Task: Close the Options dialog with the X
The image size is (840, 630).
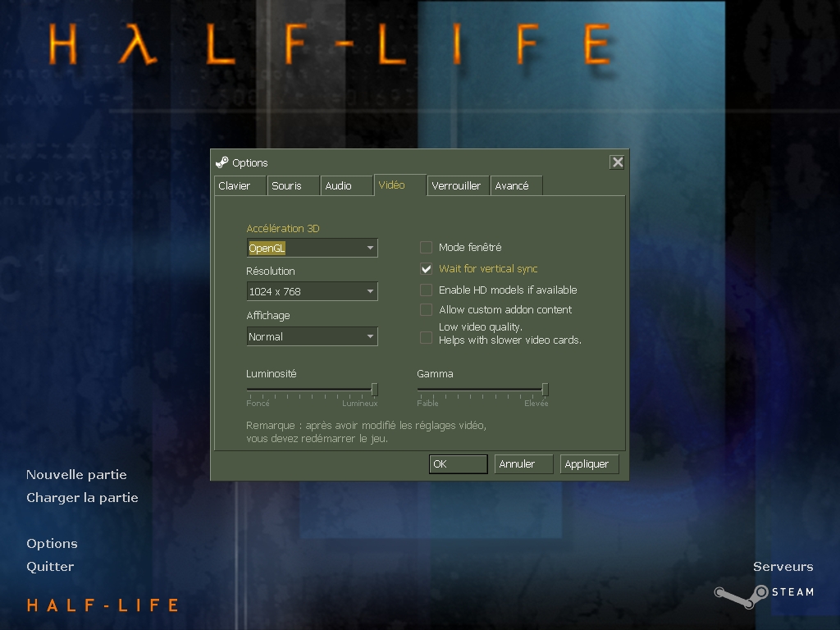Action: point(617,162)
